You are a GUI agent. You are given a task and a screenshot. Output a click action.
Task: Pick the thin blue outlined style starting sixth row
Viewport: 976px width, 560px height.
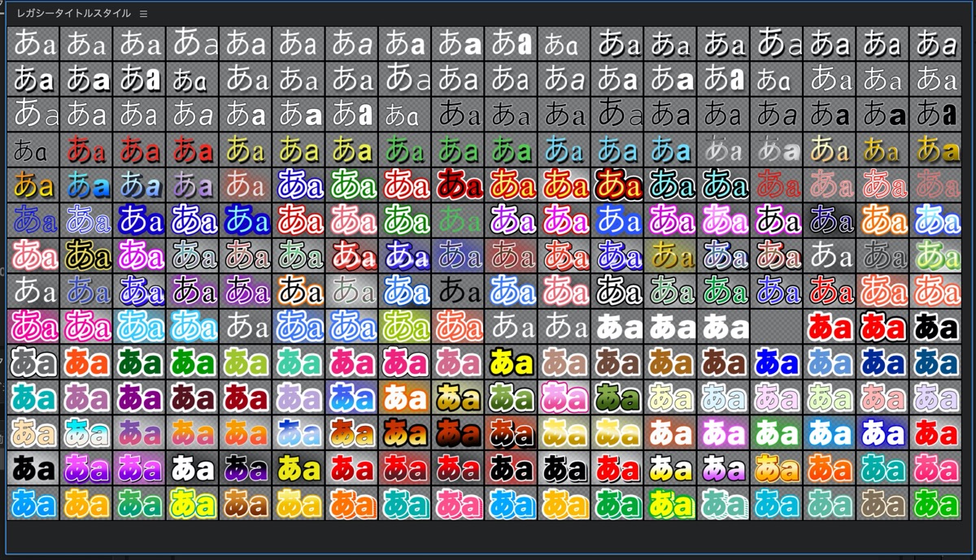[x=33, y=219]
